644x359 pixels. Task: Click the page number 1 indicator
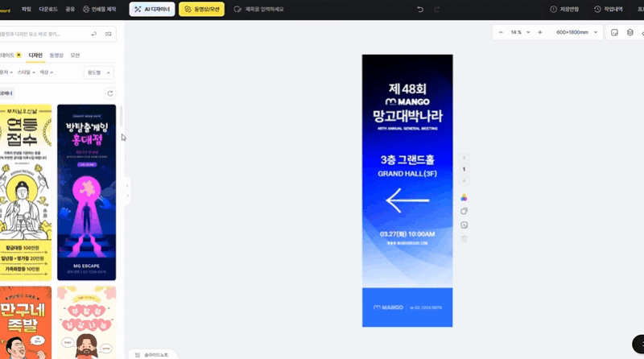(x=464, y=169)
